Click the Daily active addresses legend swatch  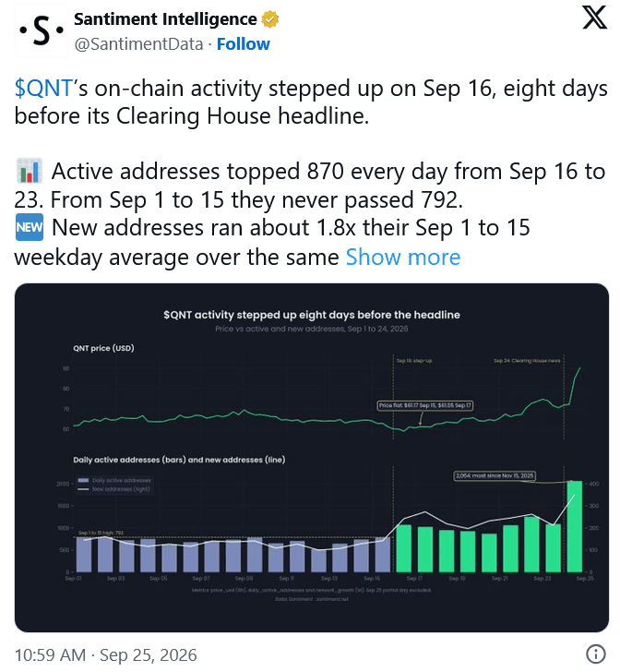(83, 480)
